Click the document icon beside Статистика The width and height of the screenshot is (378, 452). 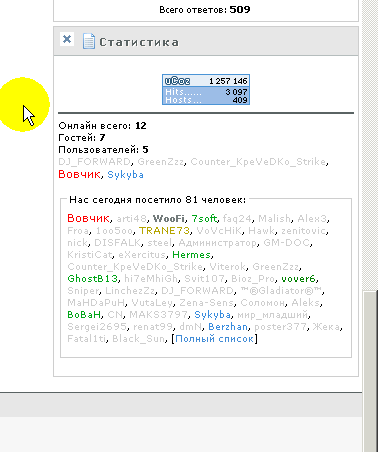tap(89, 41)
